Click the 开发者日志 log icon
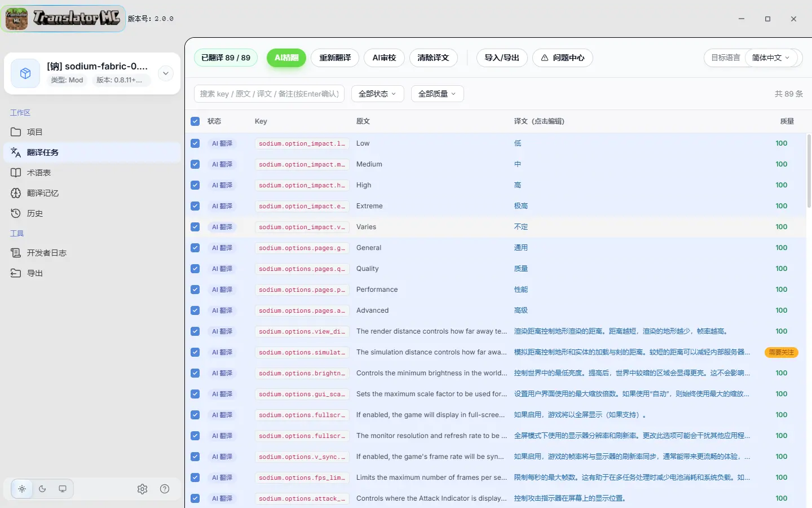The width and height of the screenshot is (812, 508). 16,253
